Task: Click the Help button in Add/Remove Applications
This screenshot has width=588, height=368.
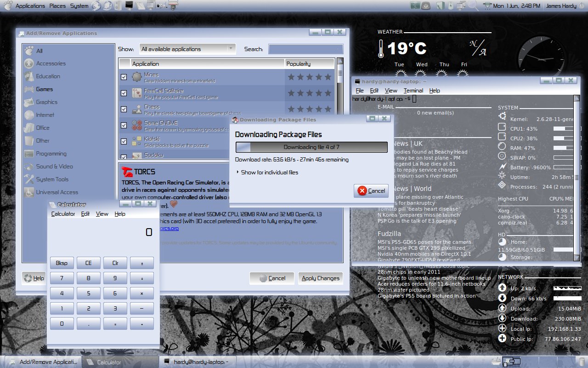Action: point(34,278)
